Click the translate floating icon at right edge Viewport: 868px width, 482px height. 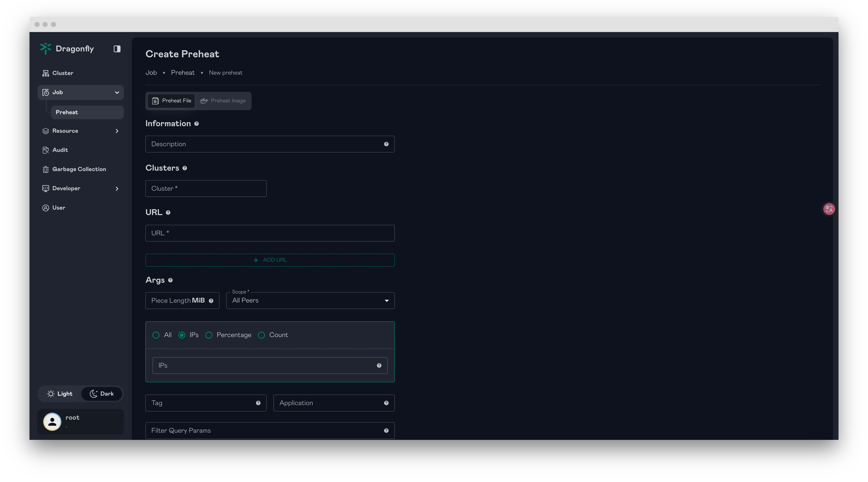pos(829,209)
